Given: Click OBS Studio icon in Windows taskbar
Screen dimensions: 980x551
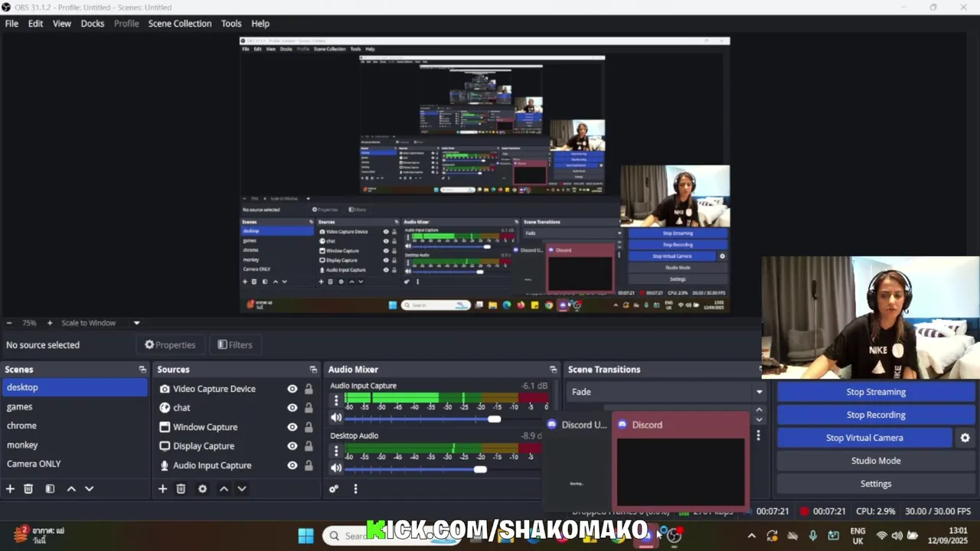Looking at the screenshot, I should (674, 536).
